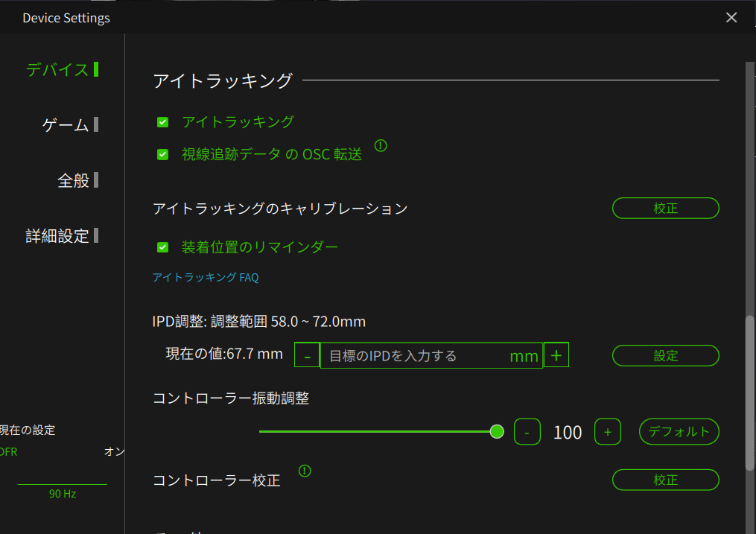Viewport: 756px width, 534px height.
Task: Click the 目標のIPDを入力する input field
Action: point(417,356)
